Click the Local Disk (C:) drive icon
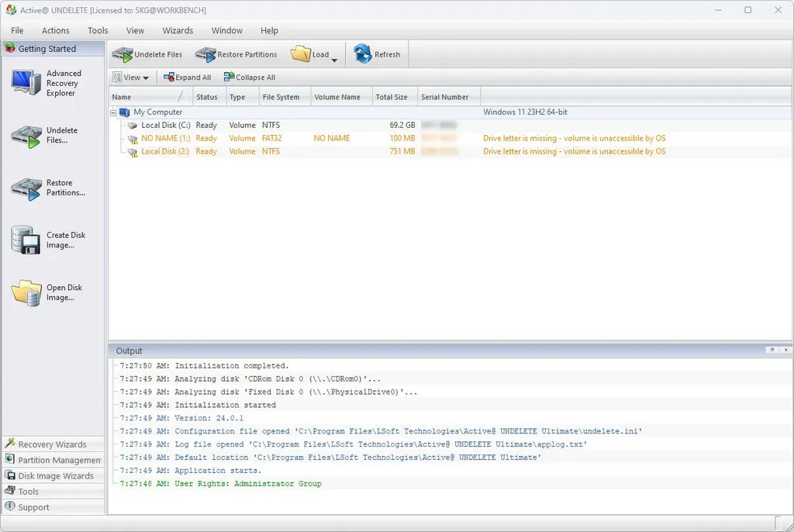Viewport: 794px width, 532px height. (x=133, y=125)
